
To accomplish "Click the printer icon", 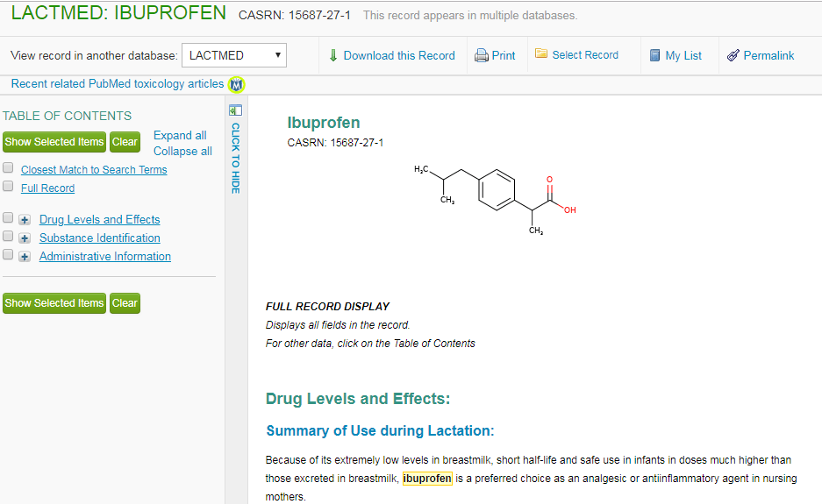I will pyautogui.click(x=482, y=55).
